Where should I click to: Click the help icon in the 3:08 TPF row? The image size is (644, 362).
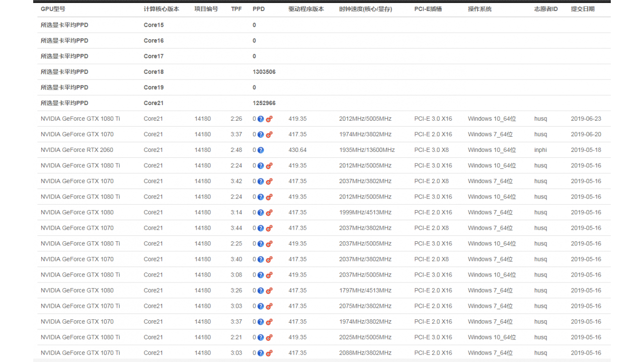coord(261,275)
